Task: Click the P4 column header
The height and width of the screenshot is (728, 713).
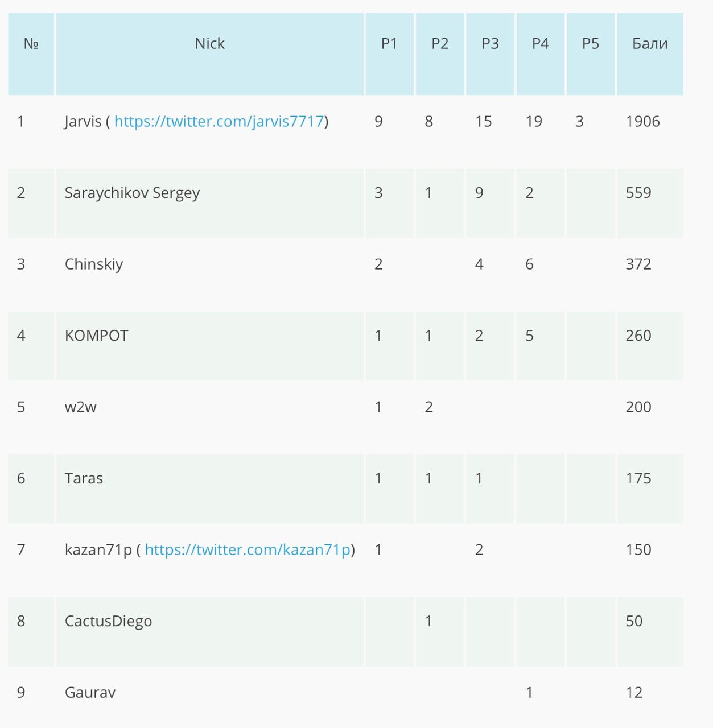Action: click(x=540, y=53)
